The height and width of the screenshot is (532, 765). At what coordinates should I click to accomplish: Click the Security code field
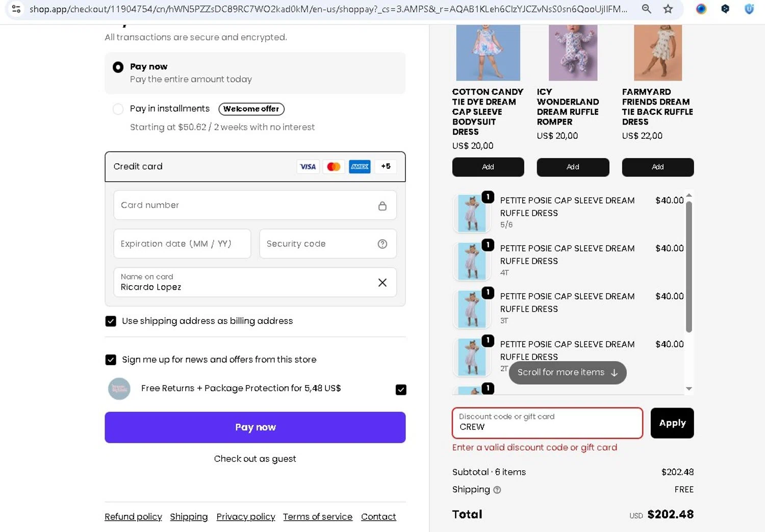tap(328, 244)
